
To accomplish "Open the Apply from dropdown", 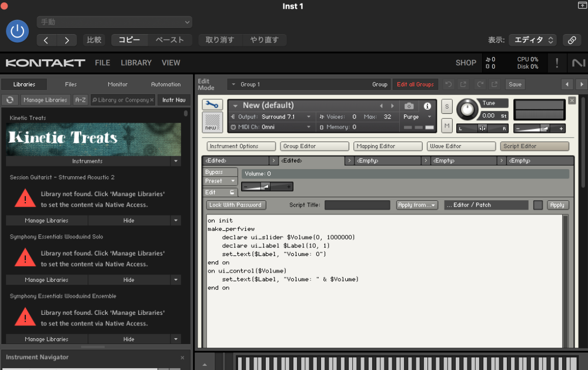I will point(417,205).
